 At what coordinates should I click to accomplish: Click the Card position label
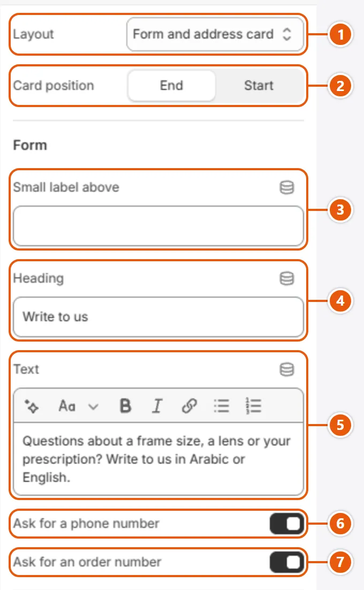(x=54, y=86)
